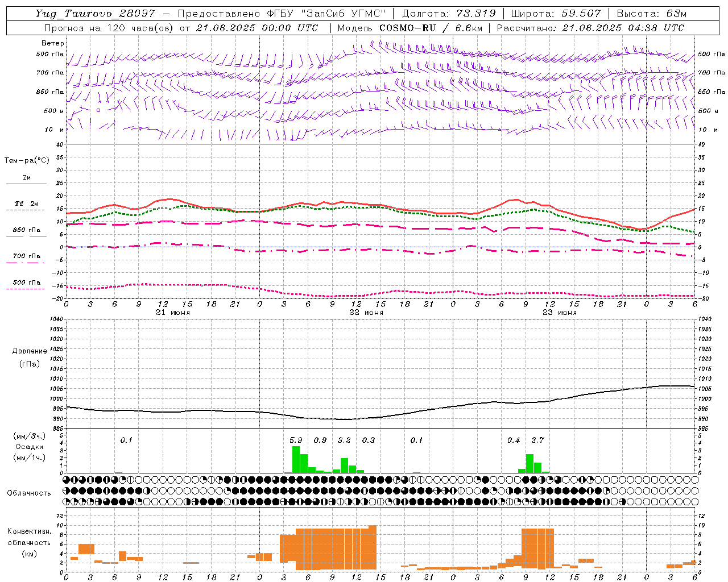Click the 5.9 precipitation total
Image resolution: width=728 pixels, height=582 pixels.
tap(296, 440)
